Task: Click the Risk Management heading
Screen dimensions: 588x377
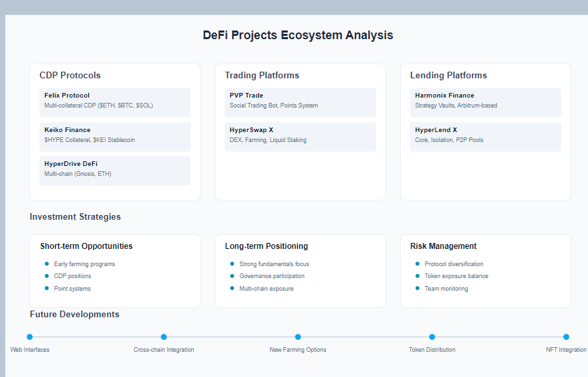Action: 443,246
